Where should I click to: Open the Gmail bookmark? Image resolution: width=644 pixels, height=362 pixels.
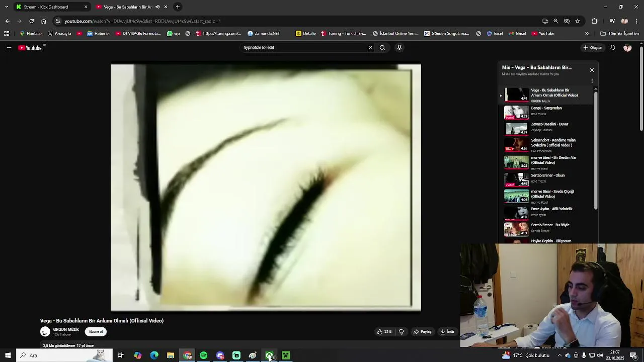tap(517, 34)
